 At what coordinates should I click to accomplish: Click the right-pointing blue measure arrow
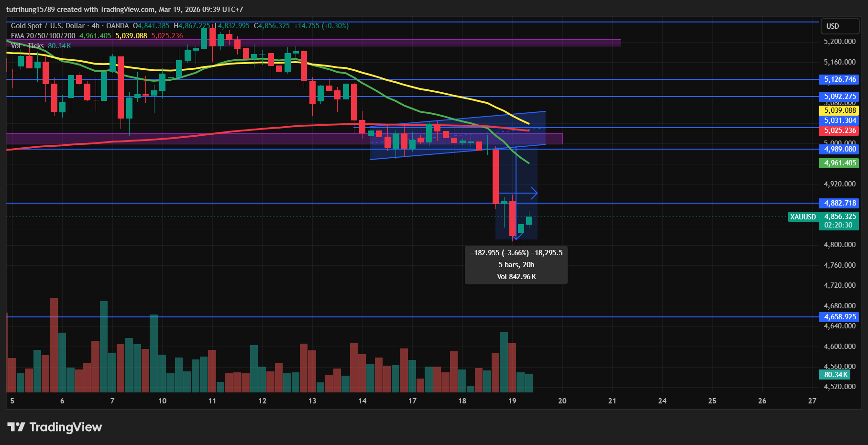tap(533, 193)
